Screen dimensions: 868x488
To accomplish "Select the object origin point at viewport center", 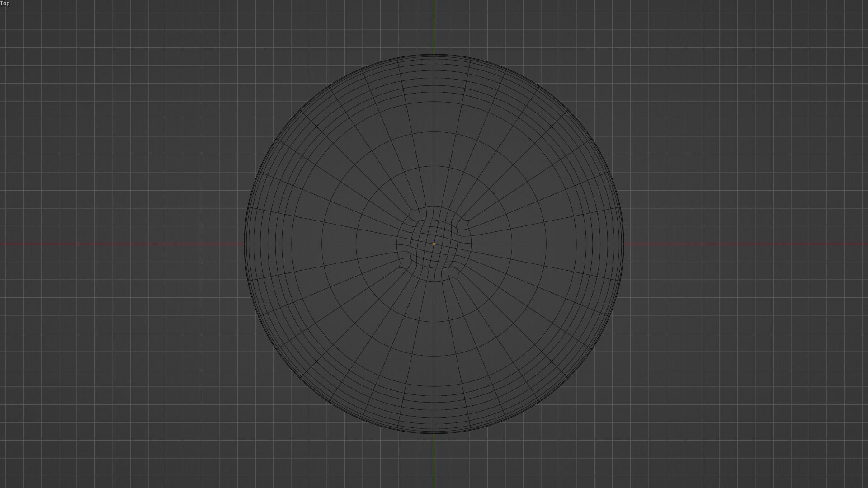I will tap(434, 244).
